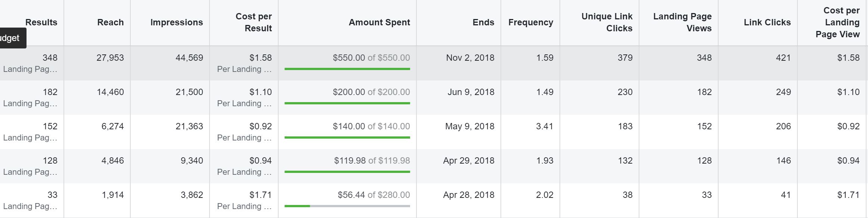
Task: Click the 9,340 impressions cell
Action: [190, 161]
